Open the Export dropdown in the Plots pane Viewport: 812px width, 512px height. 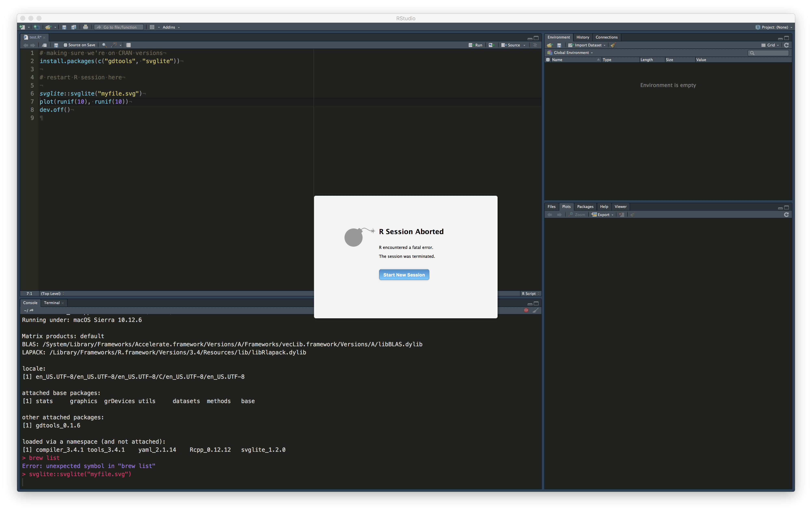pos(603,214)
